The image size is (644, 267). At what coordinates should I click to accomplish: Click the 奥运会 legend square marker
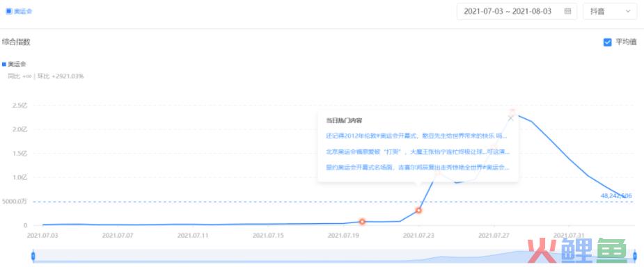[4, 64]
